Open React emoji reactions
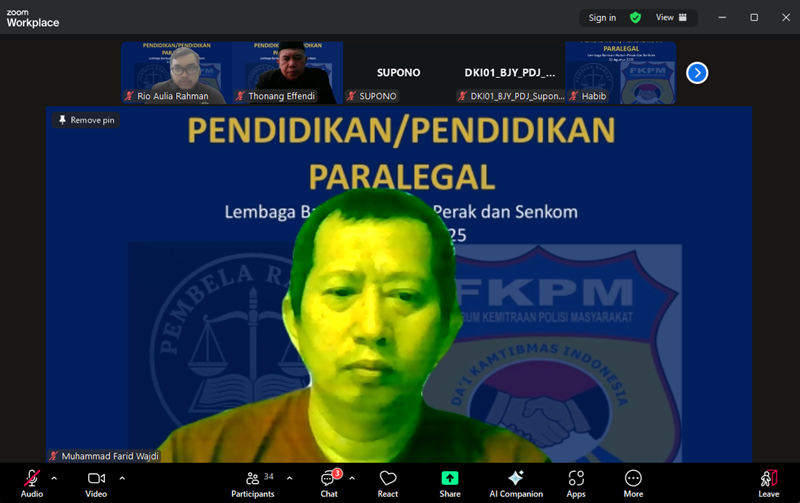 388,483
